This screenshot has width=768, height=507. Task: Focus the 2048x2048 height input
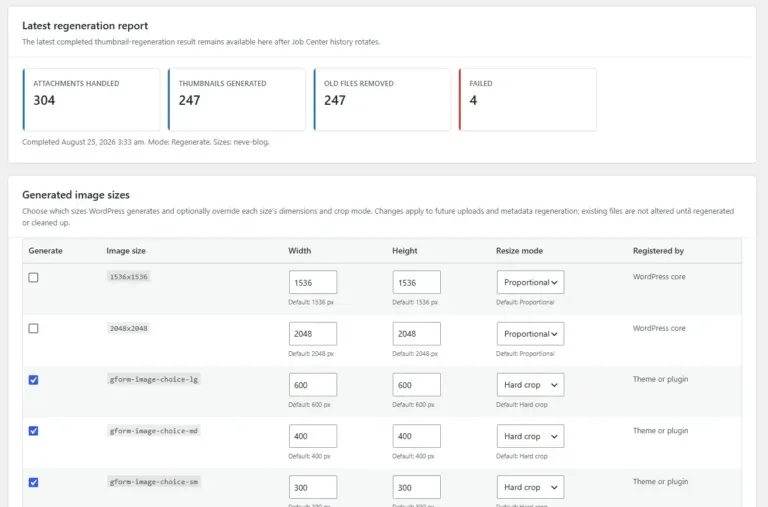click(x=416, y=334)
